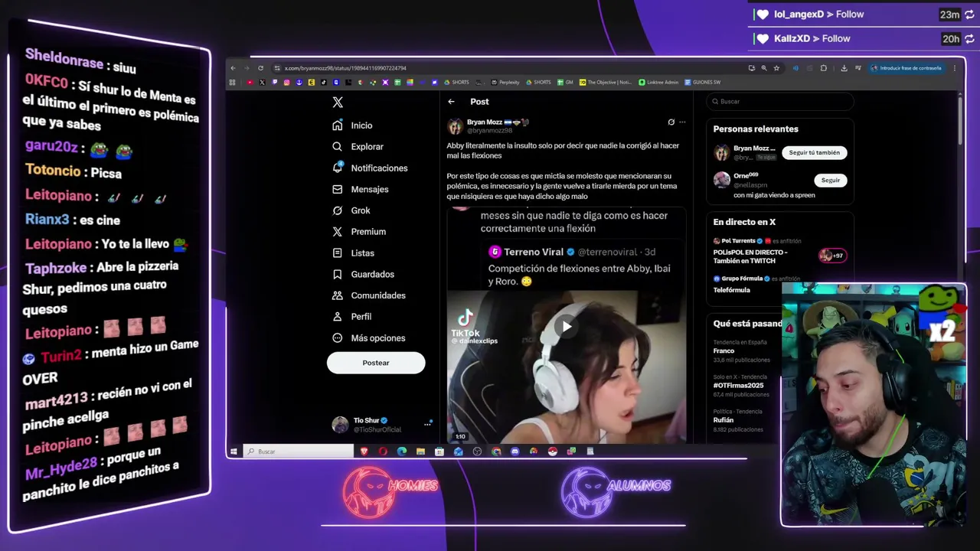The height and width of the screenshot is (551, 980).
Task: Open Bryan Mozz profile avatar on post
Action: 455,126
